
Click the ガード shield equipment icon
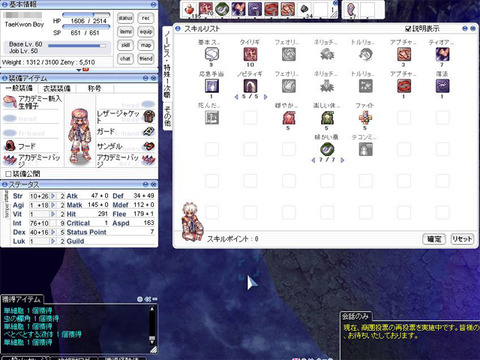(x=149, y=131)
